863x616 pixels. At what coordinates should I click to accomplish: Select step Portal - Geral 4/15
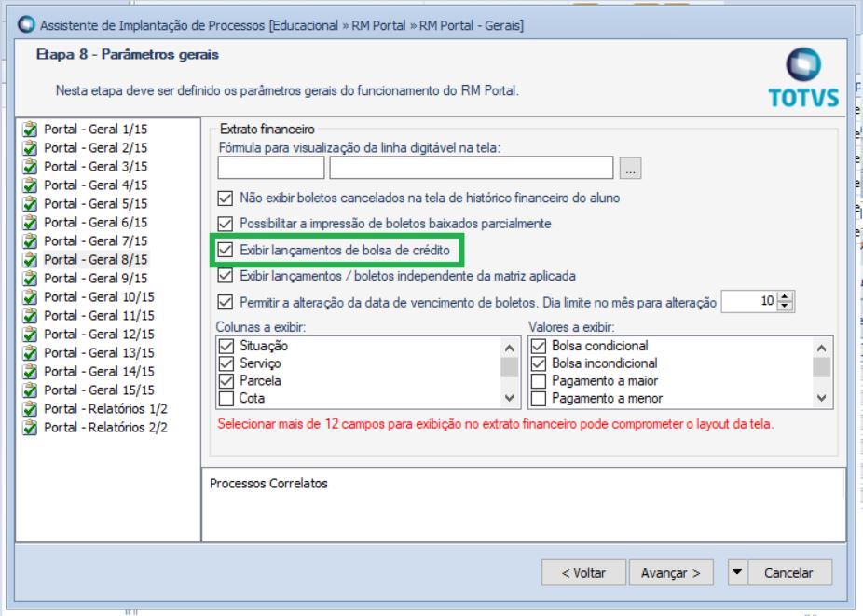[x=96, y=185]
